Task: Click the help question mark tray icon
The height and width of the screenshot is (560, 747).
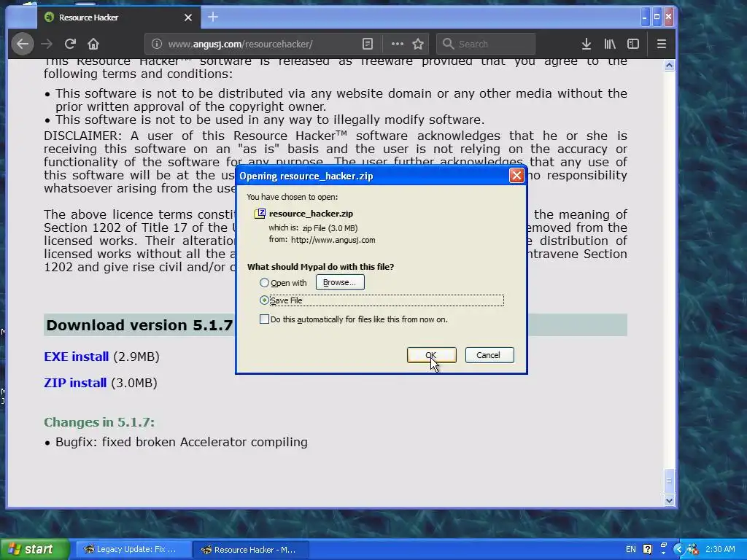Action: pos(648,550)
